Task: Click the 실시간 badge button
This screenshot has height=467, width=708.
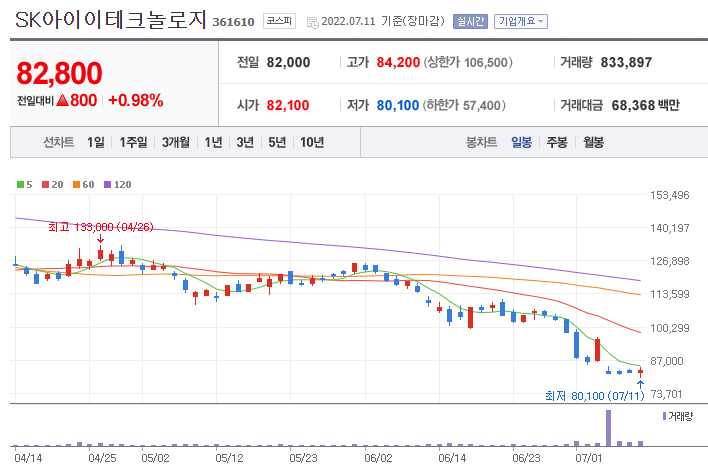Action: (x=470, y=21)
